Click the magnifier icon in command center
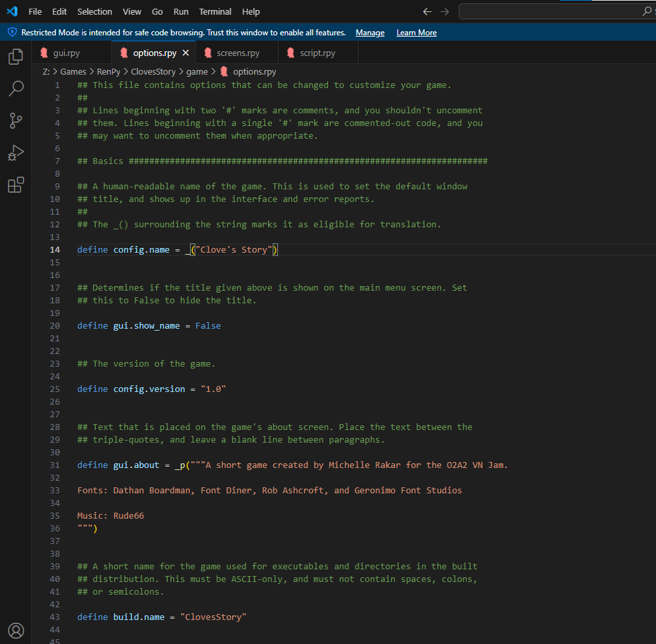Viewport: 656px width, 644px height. click(x=647, y=11)
